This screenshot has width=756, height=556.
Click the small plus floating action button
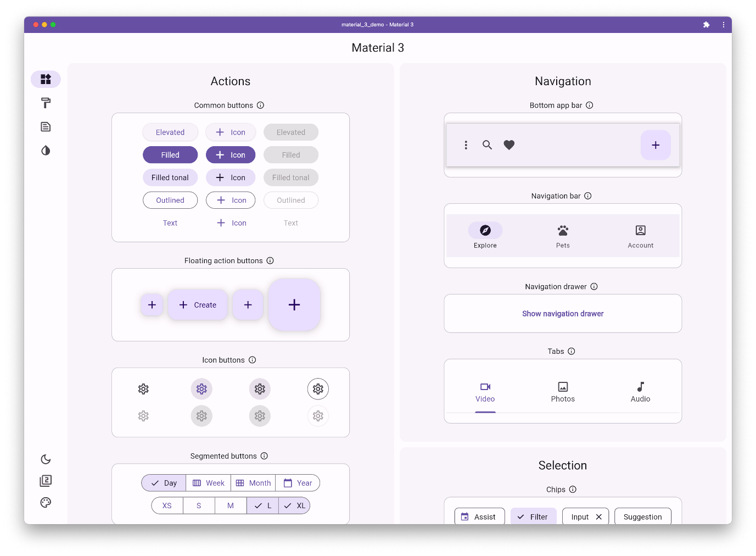click(x=152, y=305)
